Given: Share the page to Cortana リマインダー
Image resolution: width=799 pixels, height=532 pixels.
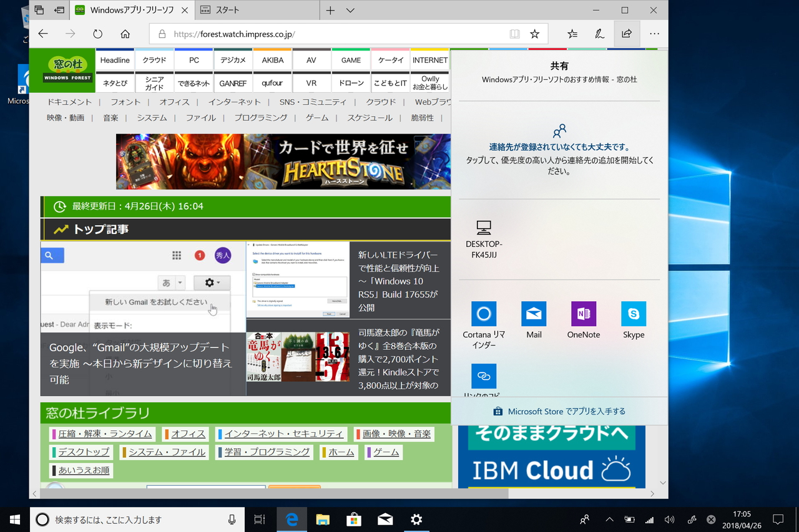Looking at the screenshot, I should coord(484,325).
